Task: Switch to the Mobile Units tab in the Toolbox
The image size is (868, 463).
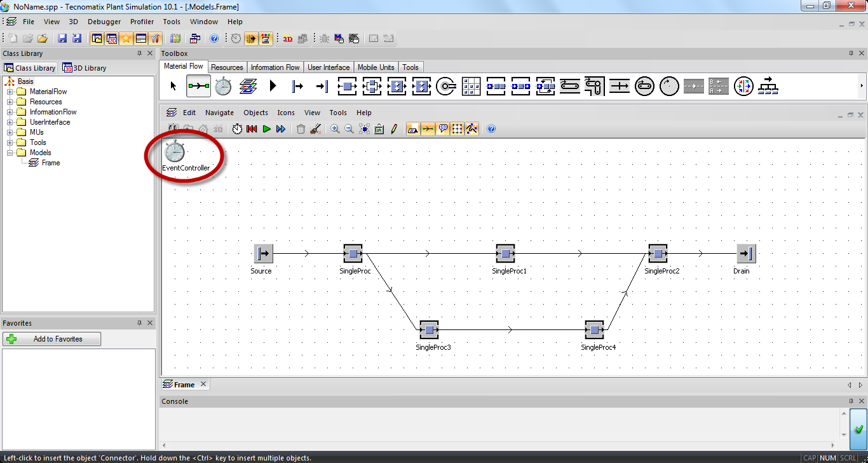Action: click(x=376, y=67)
